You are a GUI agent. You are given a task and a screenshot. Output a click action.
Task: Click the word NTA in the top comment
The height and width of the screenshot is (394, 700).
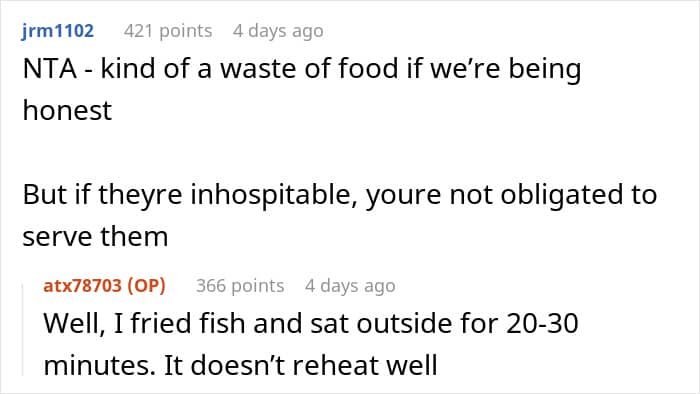[50, 69]
